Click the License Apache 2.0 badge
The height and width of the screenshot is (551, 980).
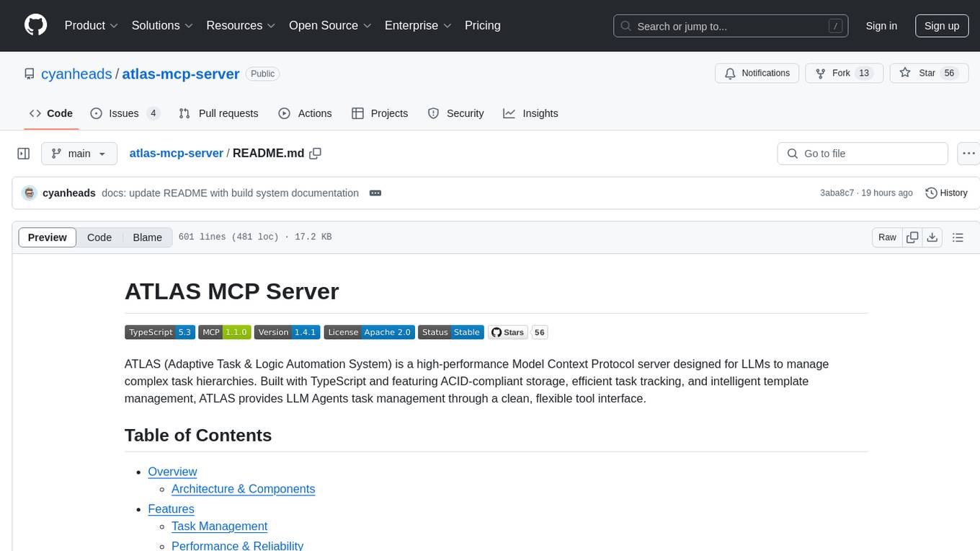point(369,332)
